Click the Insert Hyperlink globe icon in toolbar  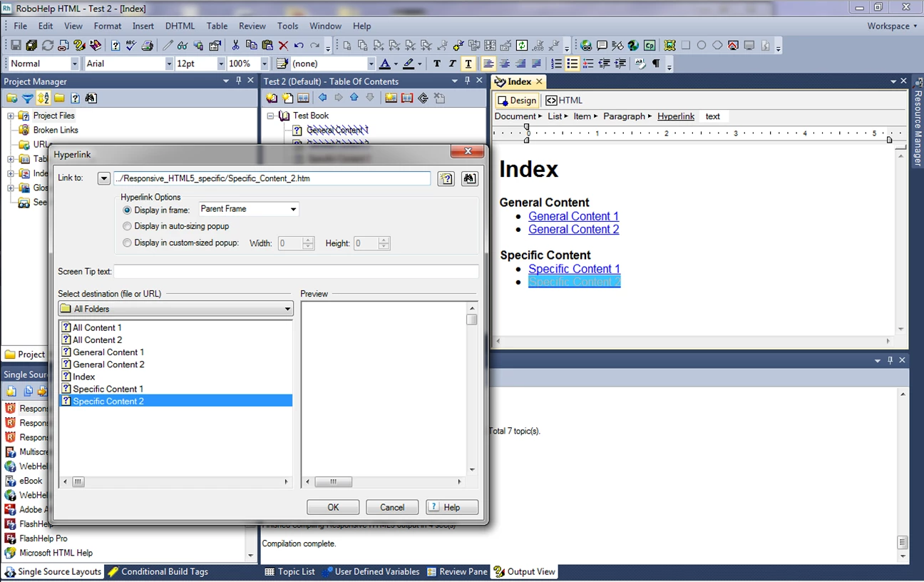586,45
